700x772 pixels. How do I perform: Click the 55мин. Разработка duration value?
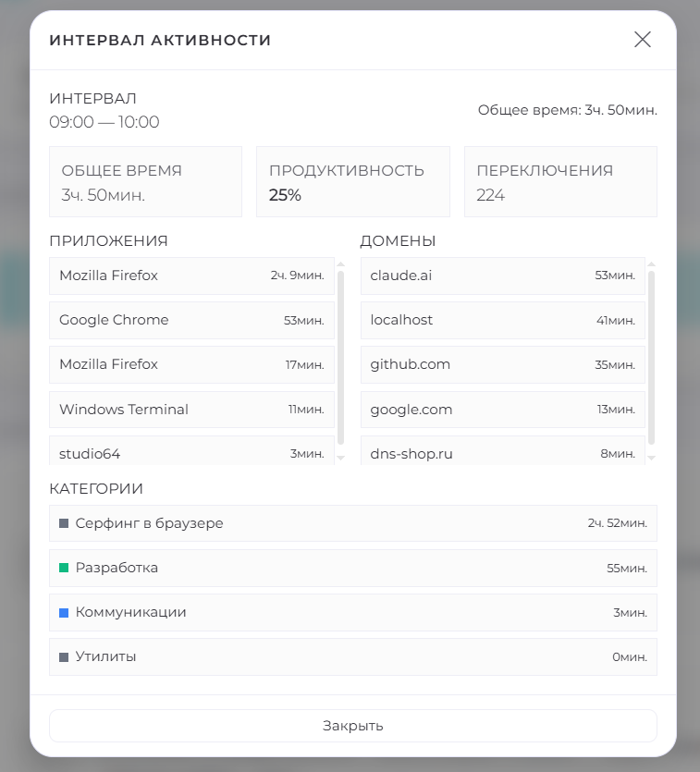[x=627, y=569]
